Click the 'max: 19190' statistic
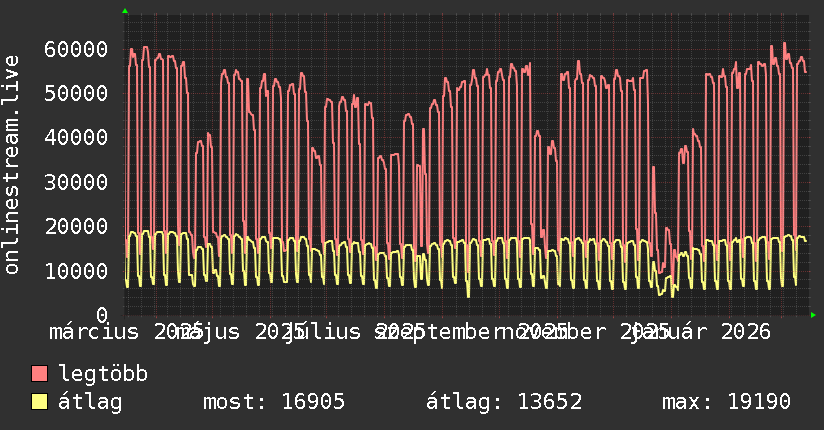The image size is (824, 430). click(726, 402)
